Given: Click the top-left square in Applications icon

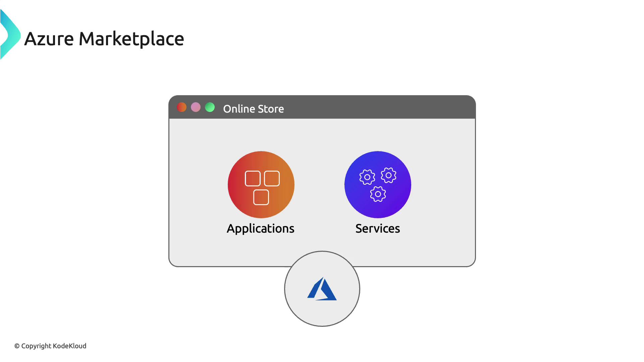Looking at the screenshot, I should tap(253, 178).
